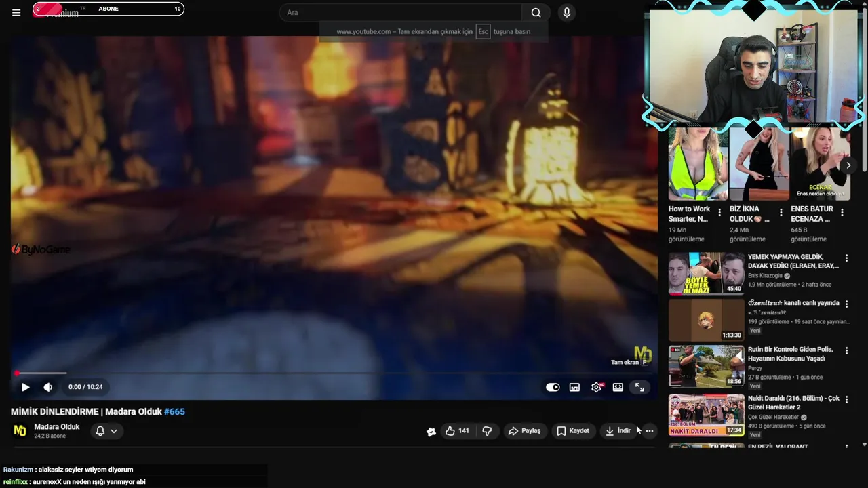Screen dimensions: 868x488
Task: Open options for zenitsu live stream video
Action: [846, 304]
